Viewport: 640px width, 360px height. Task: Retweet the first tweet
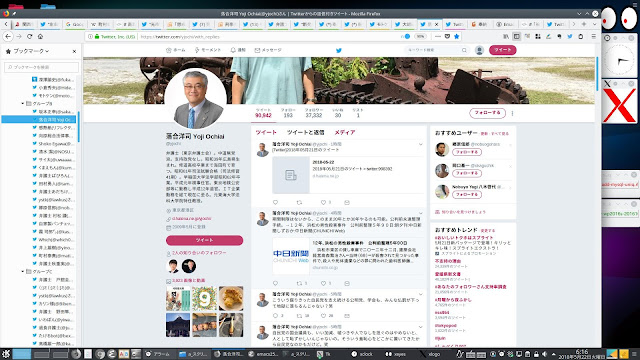tap(299, 202)
